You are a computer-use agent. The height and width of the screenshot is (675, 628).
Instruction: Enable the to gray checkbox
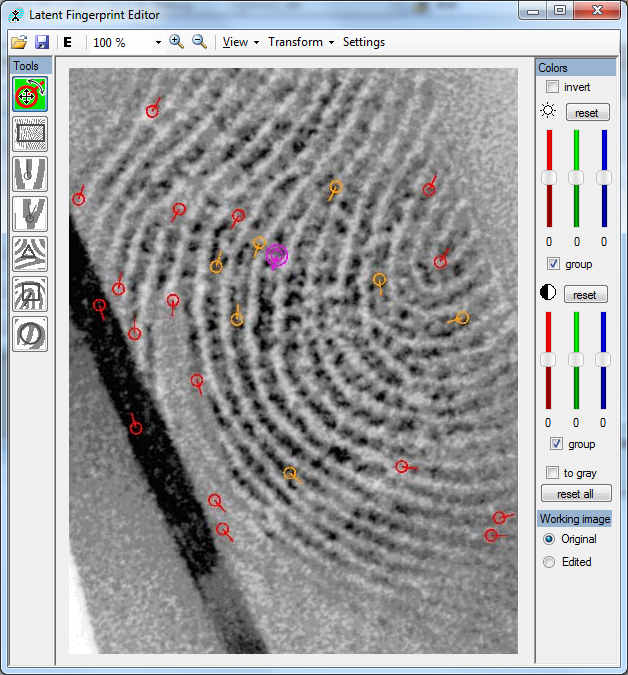tap(552, 472)
